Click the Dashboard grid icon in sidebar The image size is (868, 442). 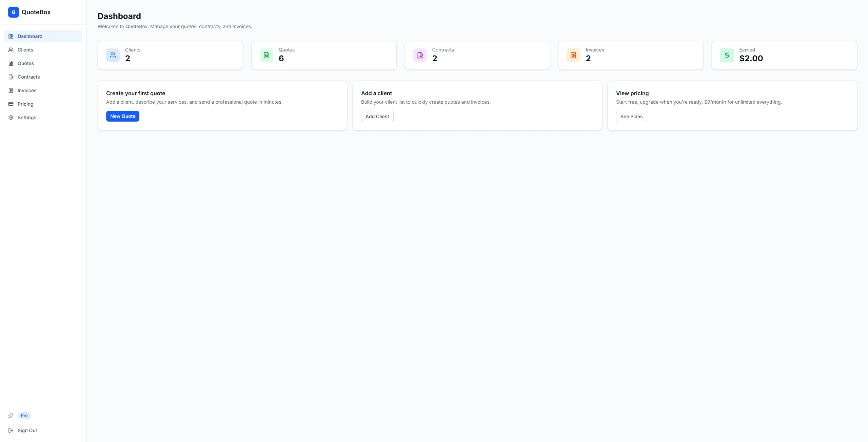(x=11, y=36)
